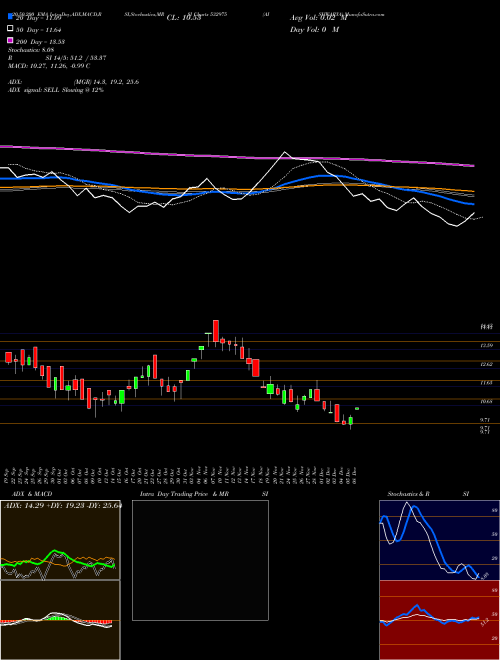Click the 12.62 price axis label
The image size is (500, 660).
(487, 364)
